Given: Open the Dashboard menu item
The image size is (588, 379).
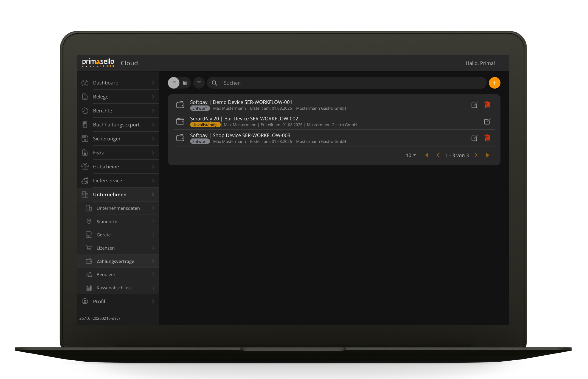Looking at the screenshot, I should [x=118, y=83].
